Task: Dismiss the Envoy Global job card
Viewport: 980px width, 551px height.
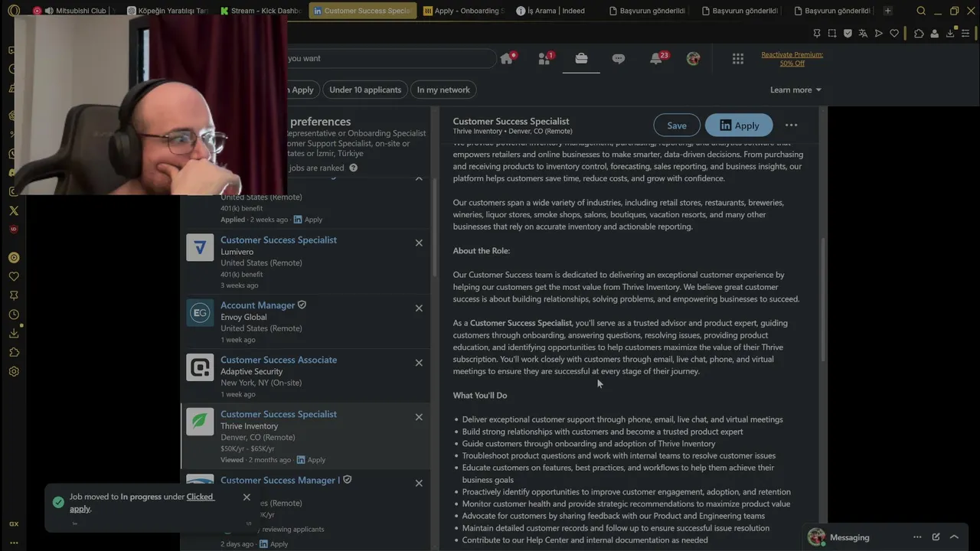Action: (419, 308)
